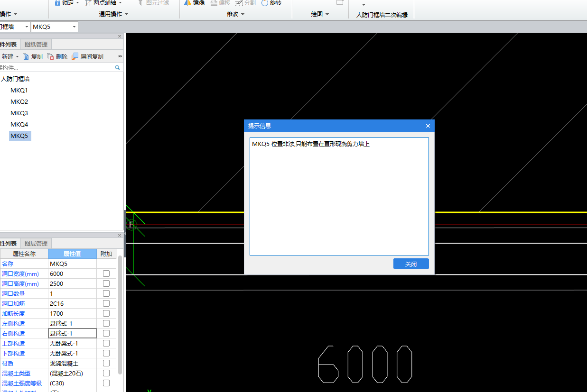Open the 锁定 dropdown arrow
Image resolution: width=587 pixels, height=392 pixels.
[77, 3]
